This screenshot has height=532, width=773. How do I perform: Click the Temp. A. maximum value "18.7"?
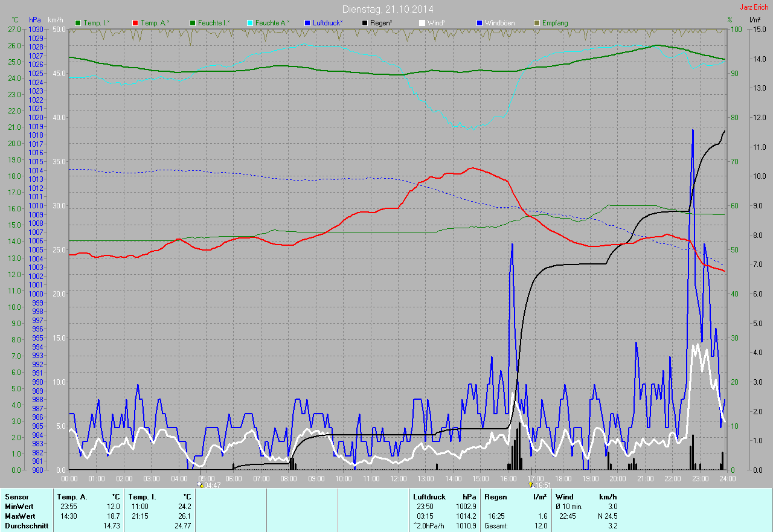point(114,516)
